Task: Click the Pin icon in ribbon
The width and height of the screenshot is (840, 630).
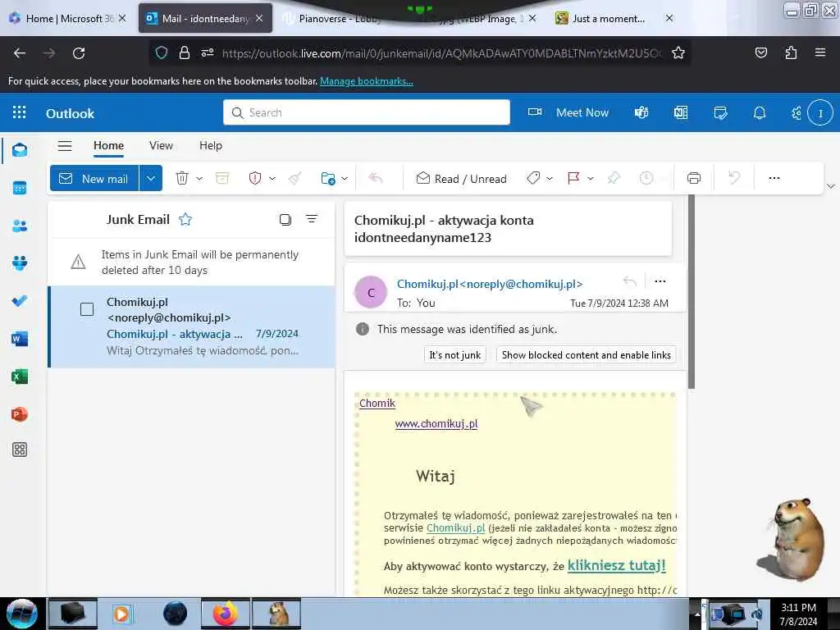Action: 614,178
